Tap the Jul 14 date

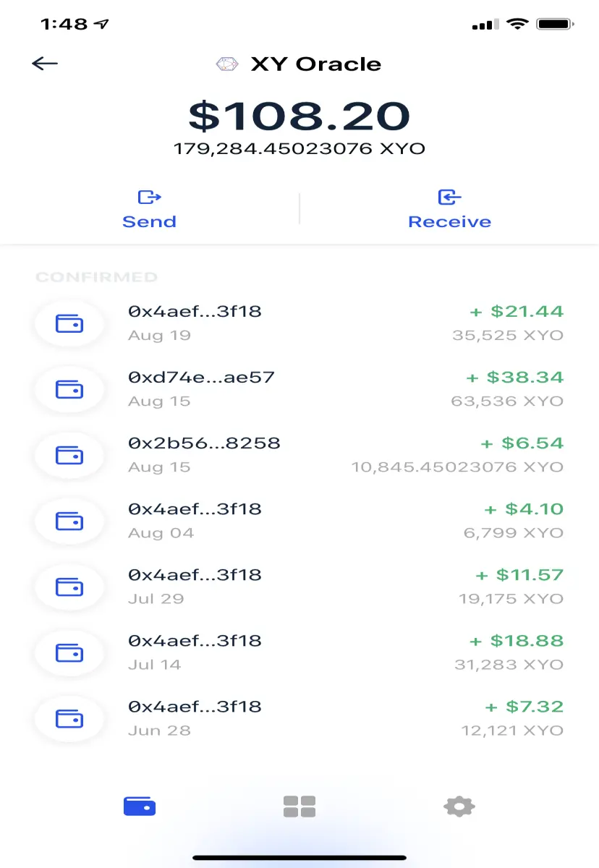[155, 665]
